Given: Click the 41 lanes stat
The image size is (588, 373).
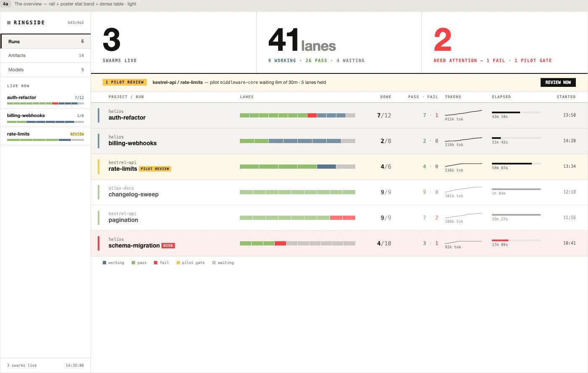Looking at the screenshot, I should pyautogui.click(x=339, y=43).
